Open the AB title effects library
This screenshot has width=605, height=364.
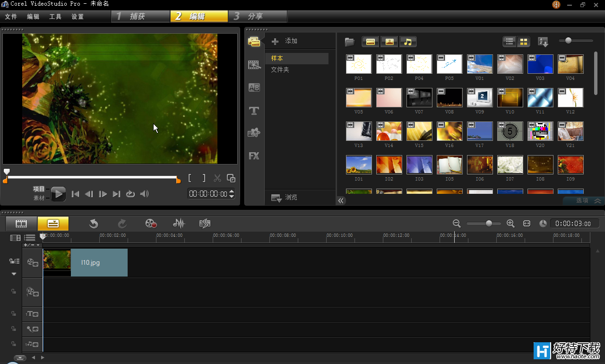coord(254,87)
